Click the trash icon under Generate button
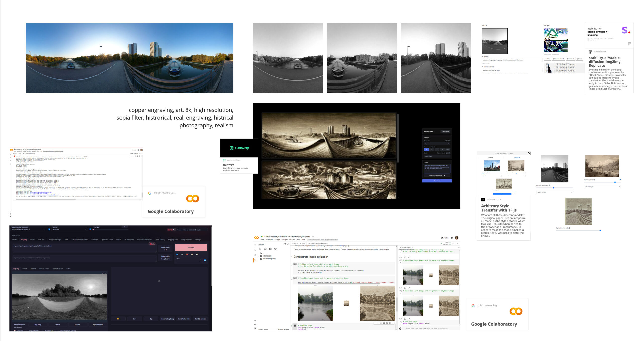This screenshot has width=644, height=341. tap(182, 254)
